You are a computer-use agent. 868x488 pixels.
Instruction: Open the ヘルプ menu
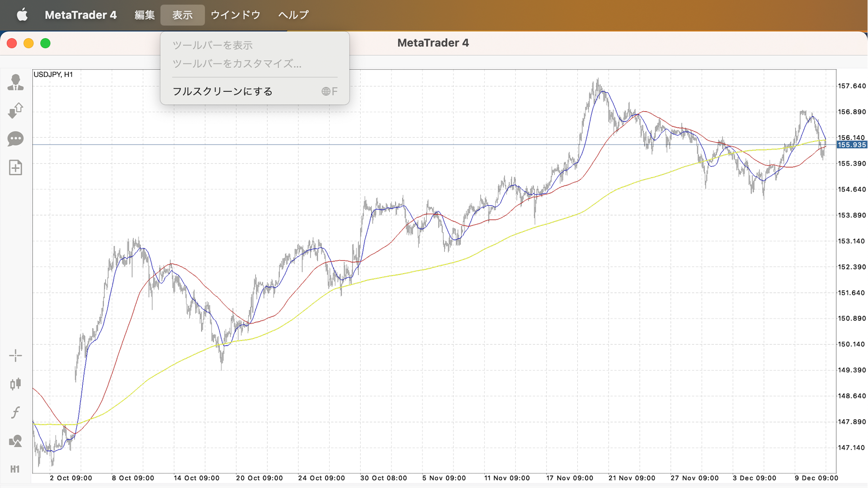click(x=293, y=15)
